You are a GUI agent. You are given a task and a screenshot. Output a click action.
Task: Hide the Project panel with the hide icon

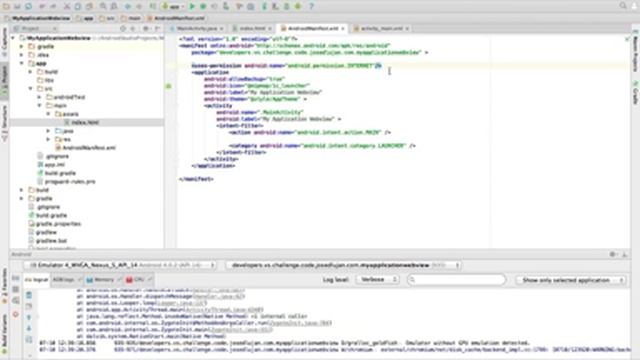click(157, 29)
